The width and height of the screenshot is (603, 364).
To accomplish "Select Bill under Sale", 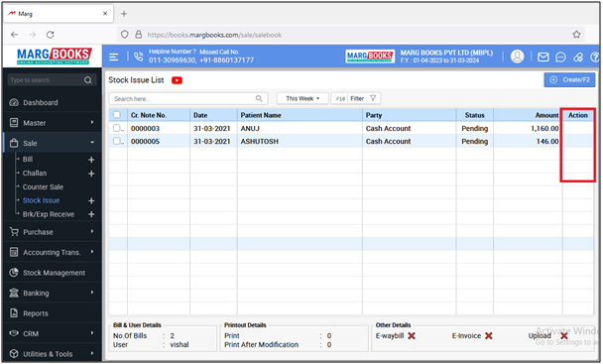I will 28,160.
